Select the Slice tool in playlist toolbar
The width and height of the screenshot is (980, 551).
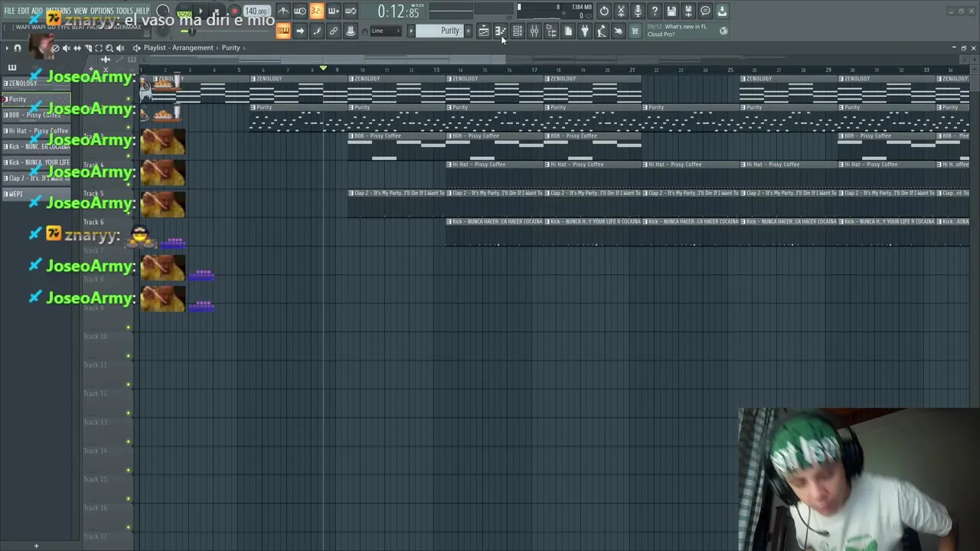click(88, 47)
